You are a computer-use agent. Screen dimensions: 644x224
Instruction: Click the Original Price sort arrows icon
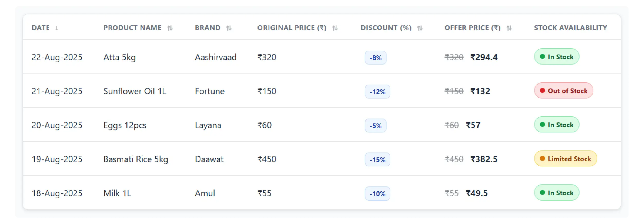(x=335, y=28)
